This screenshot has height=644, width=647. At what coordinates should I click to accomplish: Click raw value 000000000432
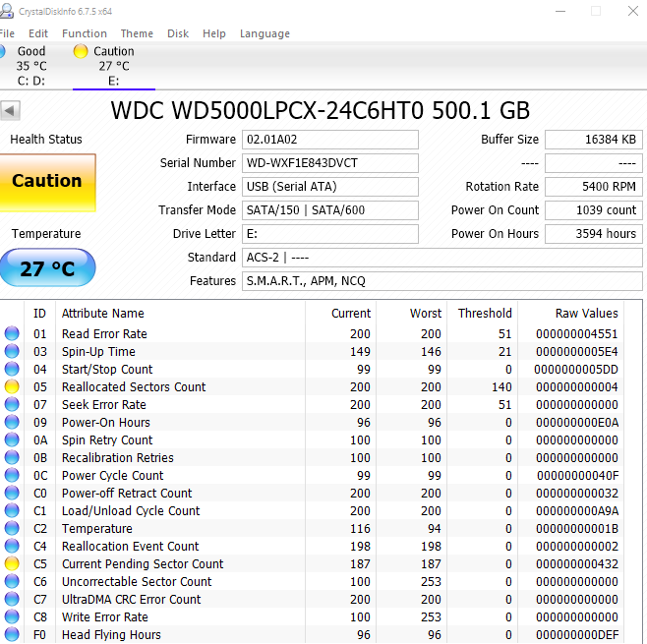tap(577, 564)
